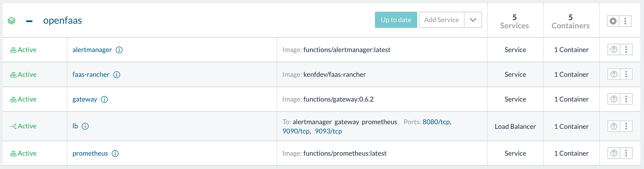
Task: Click the info icon next to alertmanager
Action: (x=119, y=50)
